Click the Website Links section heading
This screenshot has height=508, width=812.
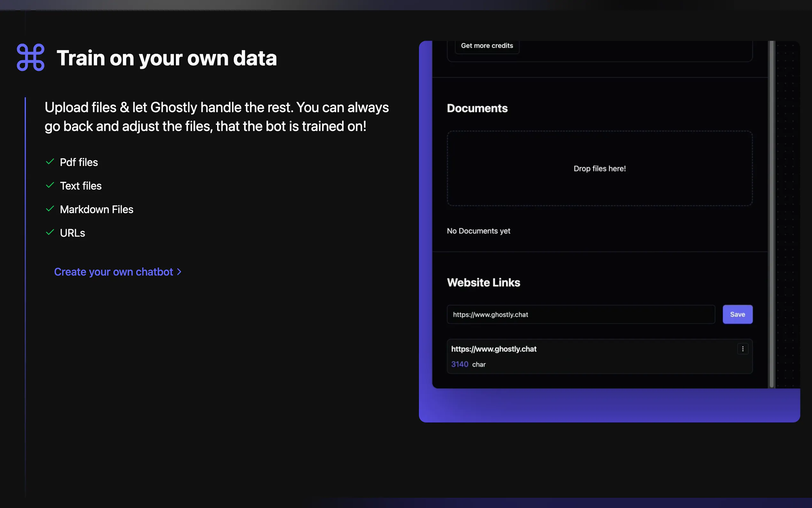tap(483, 282)
